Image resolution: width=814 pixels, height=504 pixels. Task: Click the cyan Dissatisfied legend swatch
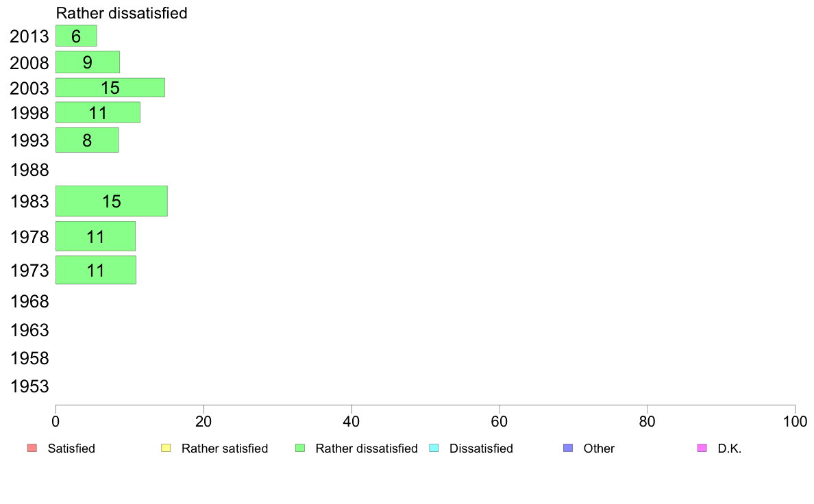[434, 448]
